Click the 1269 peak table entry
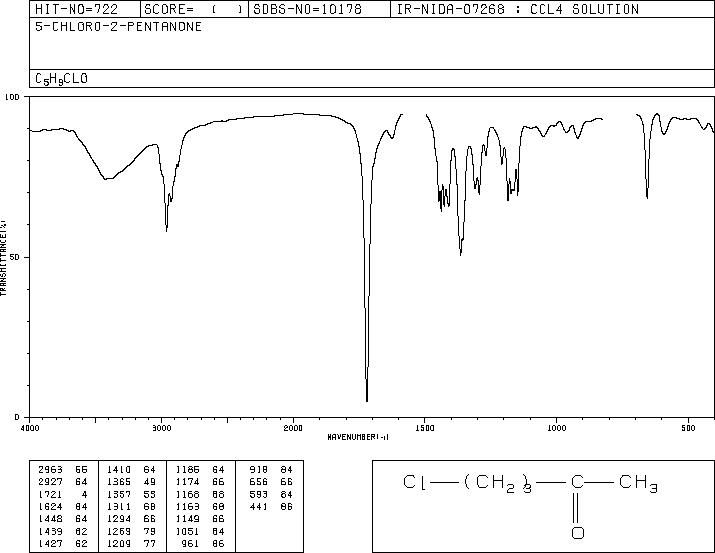This screenshot has height=553, width=715. [131, 532]
